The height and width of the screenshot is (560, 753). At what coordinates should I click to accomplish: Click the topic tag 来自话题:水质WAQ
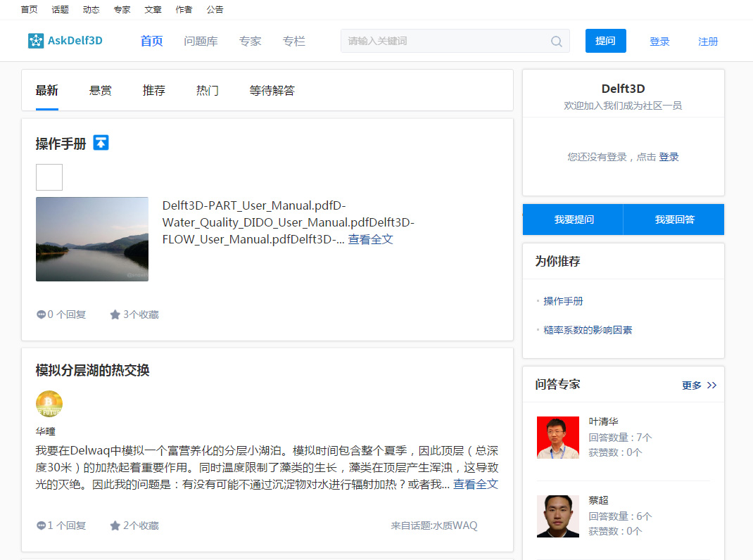point(434,526)
